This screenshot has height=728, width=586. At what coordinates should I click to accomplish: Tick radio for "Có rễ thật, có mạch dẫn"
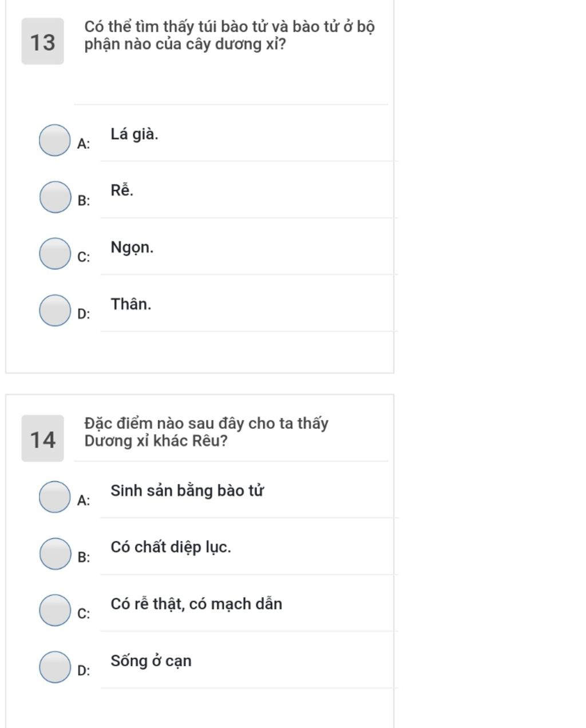[x=55, y=610]
